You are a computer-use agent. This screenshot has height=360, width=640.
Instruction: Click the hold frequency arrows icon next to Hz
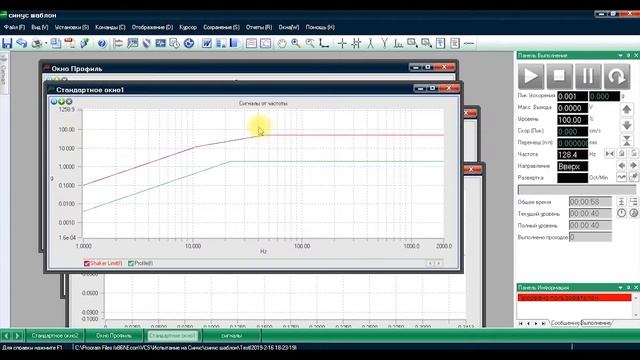609,154
